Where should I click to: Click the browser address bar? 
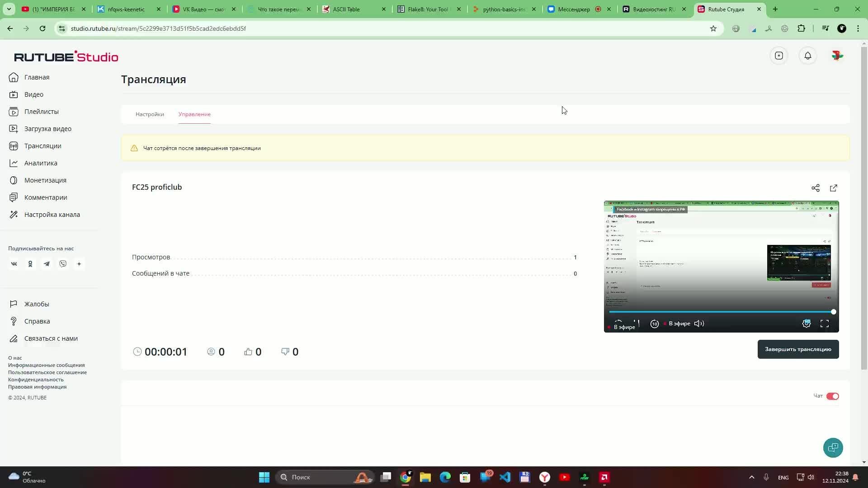click(384, 28)
